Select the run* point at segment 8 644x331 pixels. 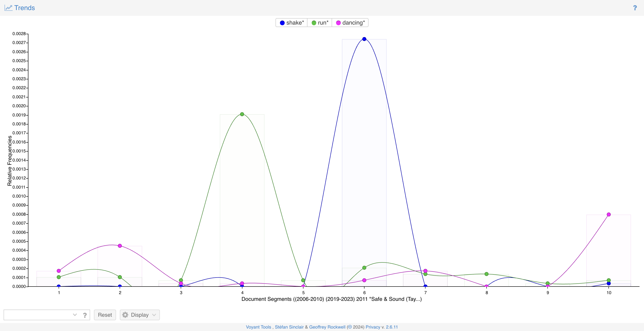click(487, 274)
